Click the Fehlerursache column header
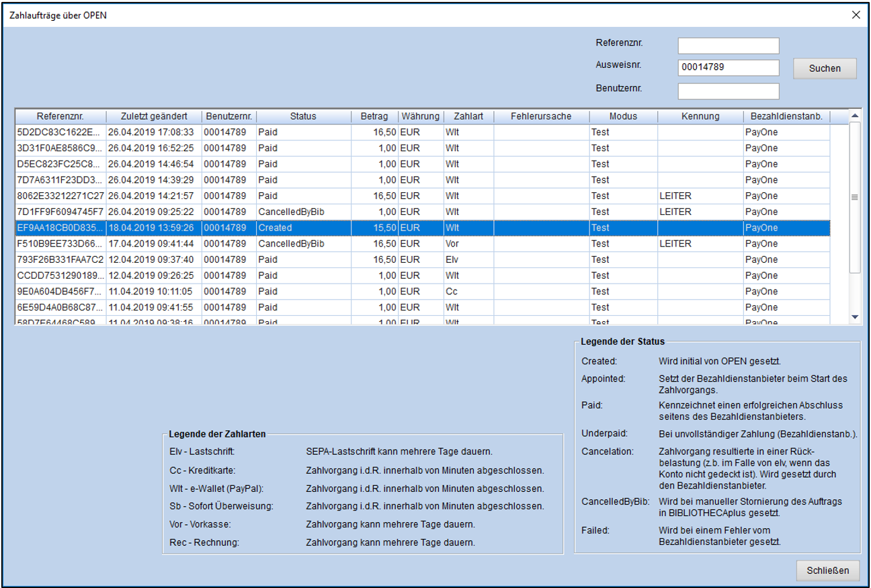871x588 pixels. (x=541, y=116)
